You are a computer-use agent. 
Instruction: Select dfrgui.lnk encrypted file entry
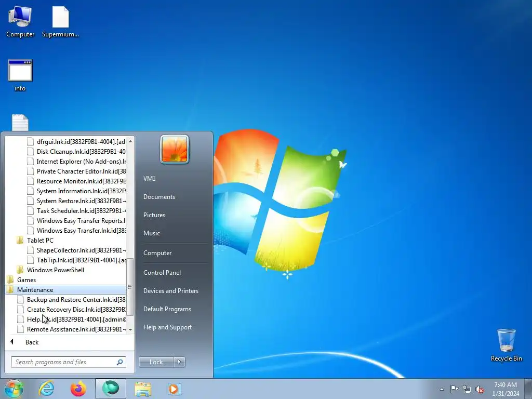(76, 142)
